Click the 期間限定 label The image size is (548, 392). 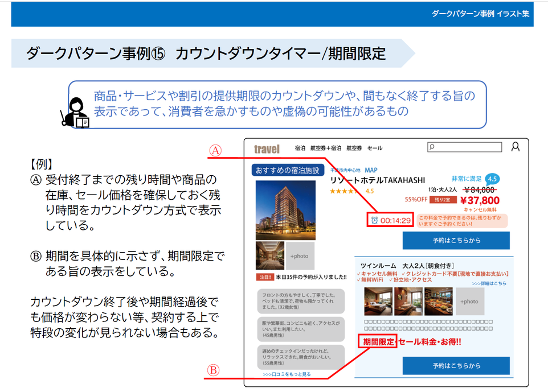[378, 341]
